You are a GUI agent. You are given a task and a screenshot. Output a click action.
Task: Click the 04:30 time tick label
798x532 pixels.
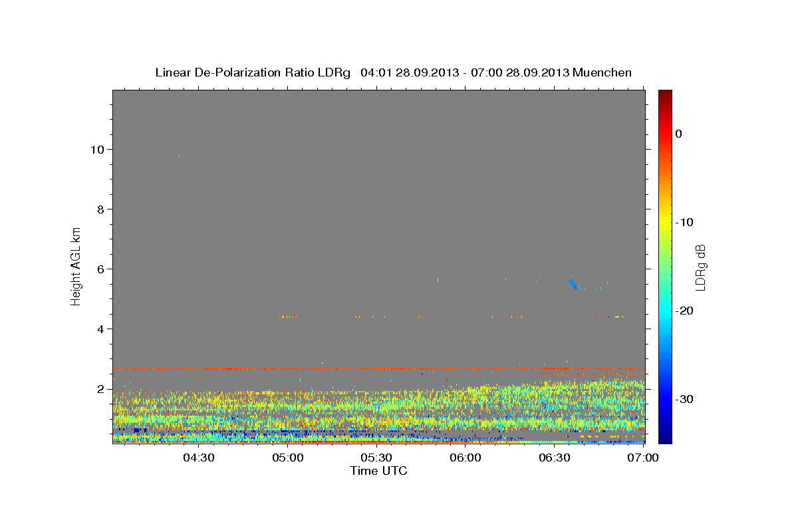(199, 458)
